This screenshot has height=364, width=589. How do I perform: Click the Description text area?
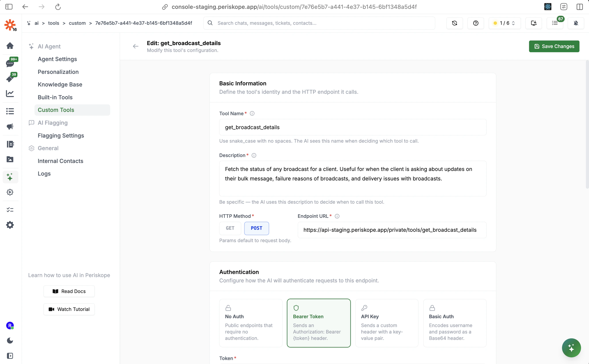click(x=352, y=179)
